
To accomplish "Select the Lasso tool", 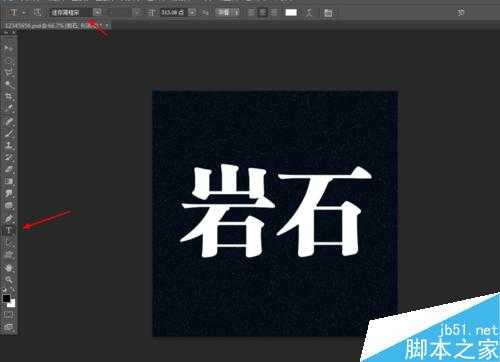I will pyautogui.click(x=9, y=72).
